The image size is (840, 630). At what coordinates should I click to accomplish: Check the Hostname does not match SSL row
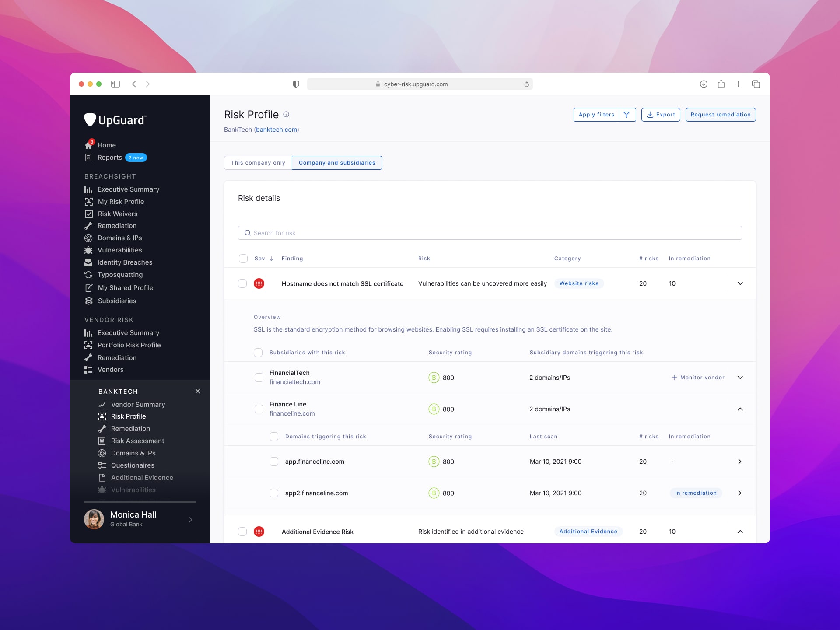click(242, 283)
